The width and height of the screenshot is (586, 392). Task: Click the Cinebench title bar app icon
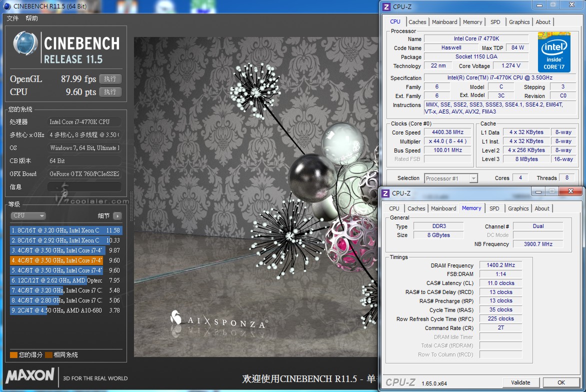[x=6, y=6]
